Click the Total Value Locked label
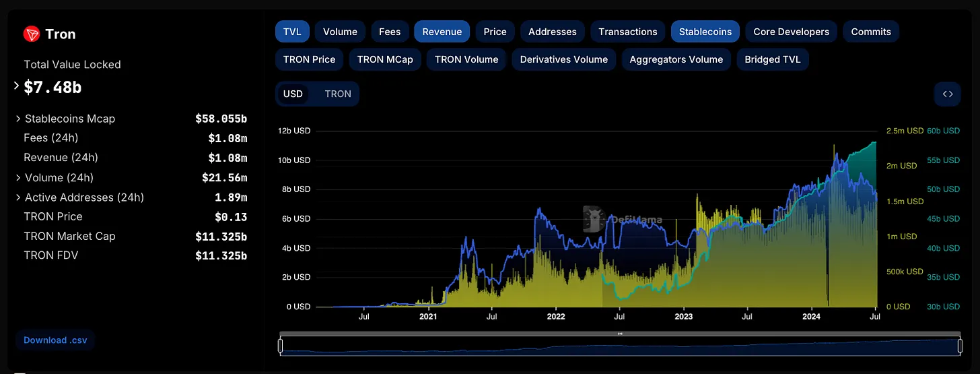The image size is (980, 374). [72, 65]
